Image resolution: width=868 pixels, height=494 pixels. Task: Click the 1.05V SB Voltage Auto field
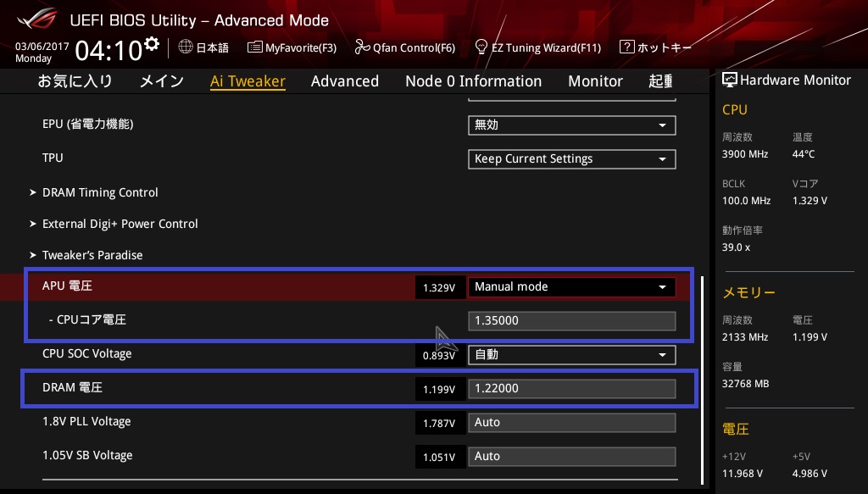(572, 457)
